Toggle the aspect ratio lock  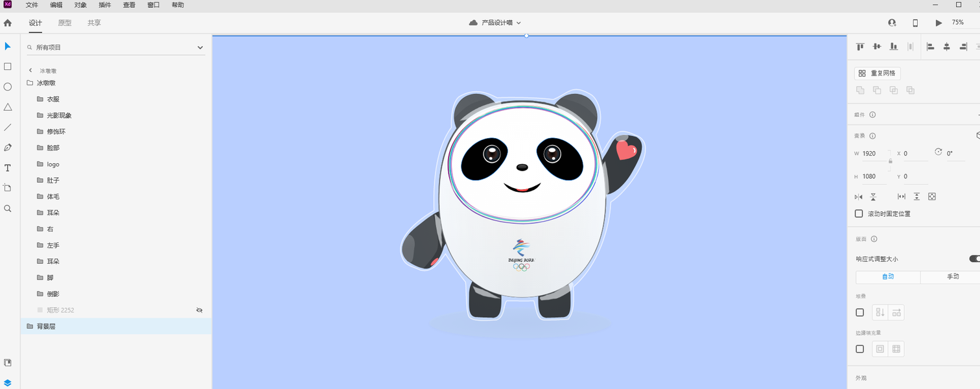click(x=891, y=161)
